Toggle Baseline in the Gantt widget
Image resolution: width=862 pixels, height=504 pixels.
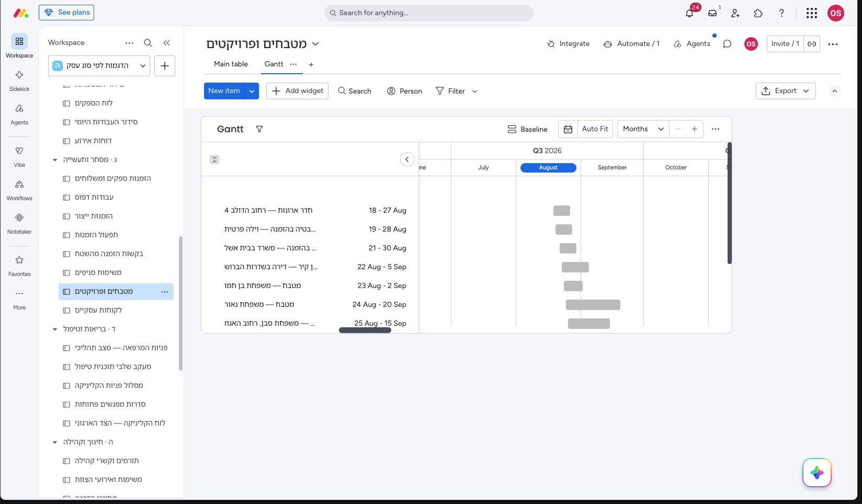(x=527, y=129)
